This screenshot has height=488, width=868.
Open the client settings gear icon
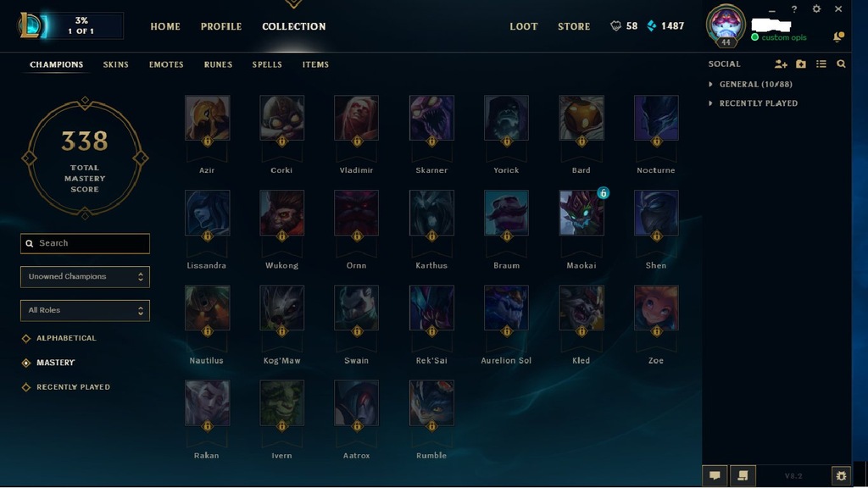pos(816,8)
